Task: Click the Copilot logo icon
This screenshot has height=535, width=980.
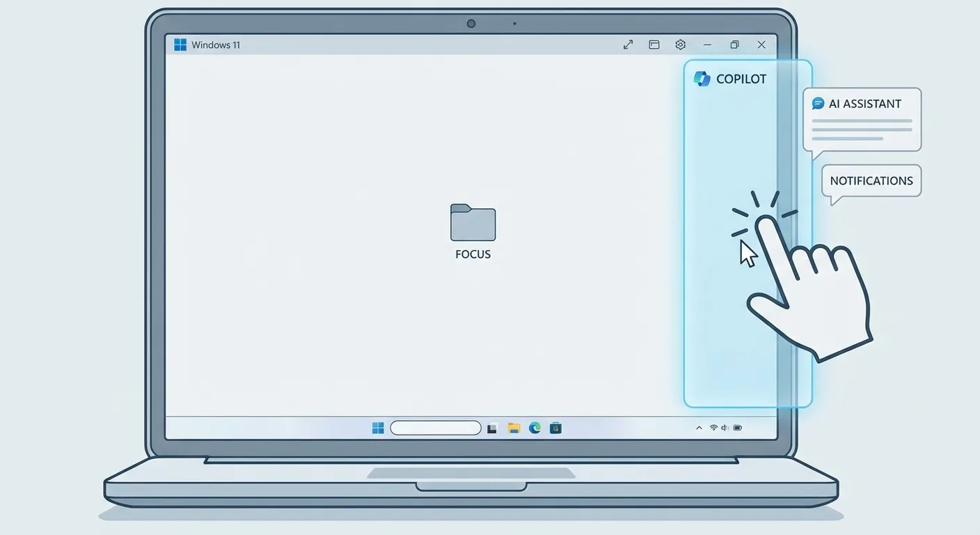Action: click(x=702, y=79)
